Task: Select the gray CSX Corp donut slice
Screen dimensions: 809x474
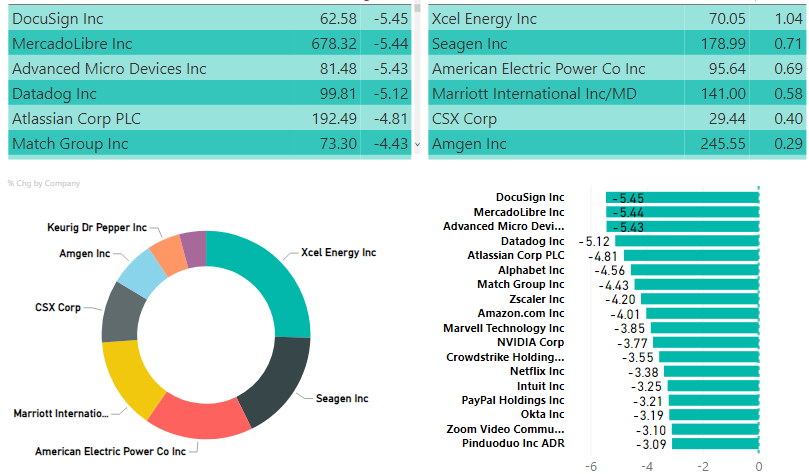Action: point(122,313)
